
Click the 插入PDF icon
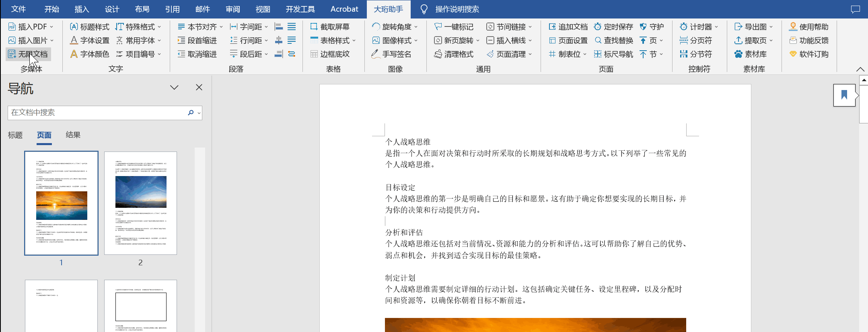tap(12, 27)
